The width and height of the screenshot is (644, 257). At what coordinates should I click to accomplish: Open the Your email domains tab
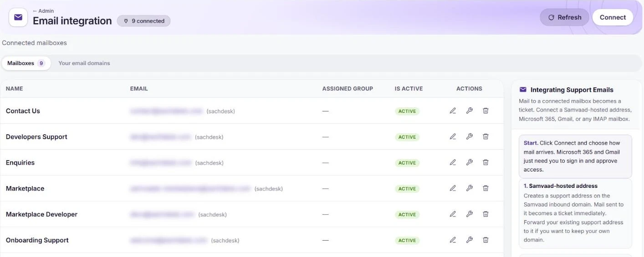coord(84,63)
